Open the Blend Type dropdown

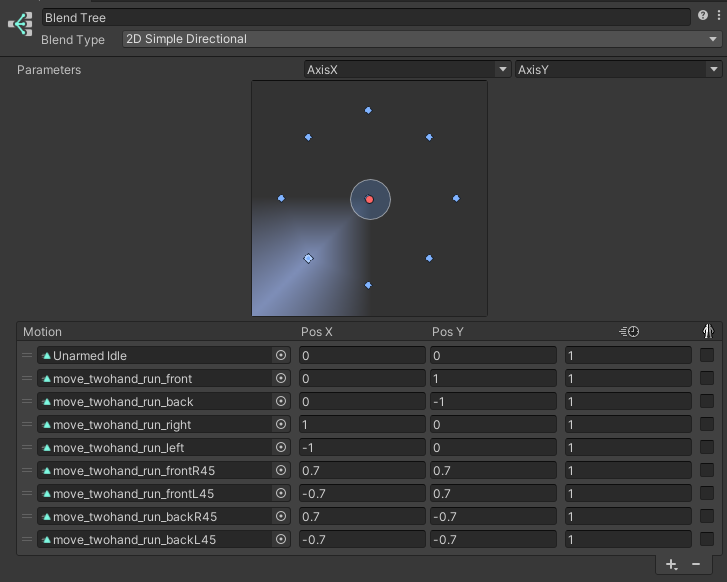422,39
